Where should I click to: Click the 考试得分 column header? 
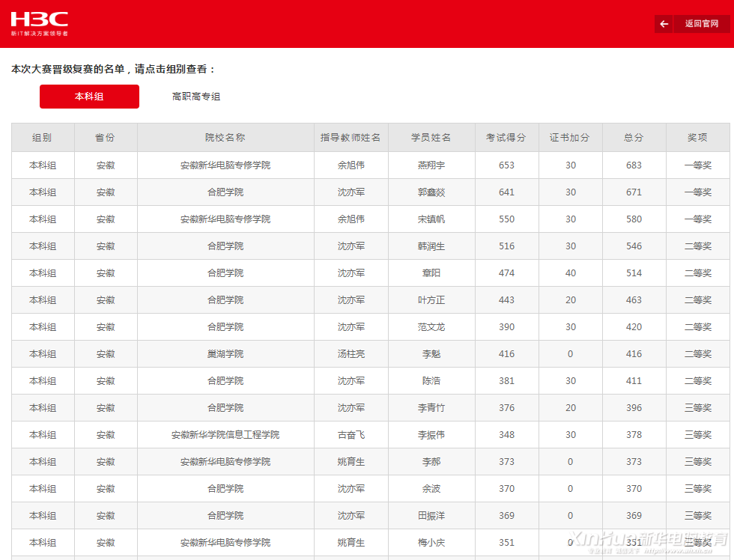pyautogui.click(x=506, y=138)
